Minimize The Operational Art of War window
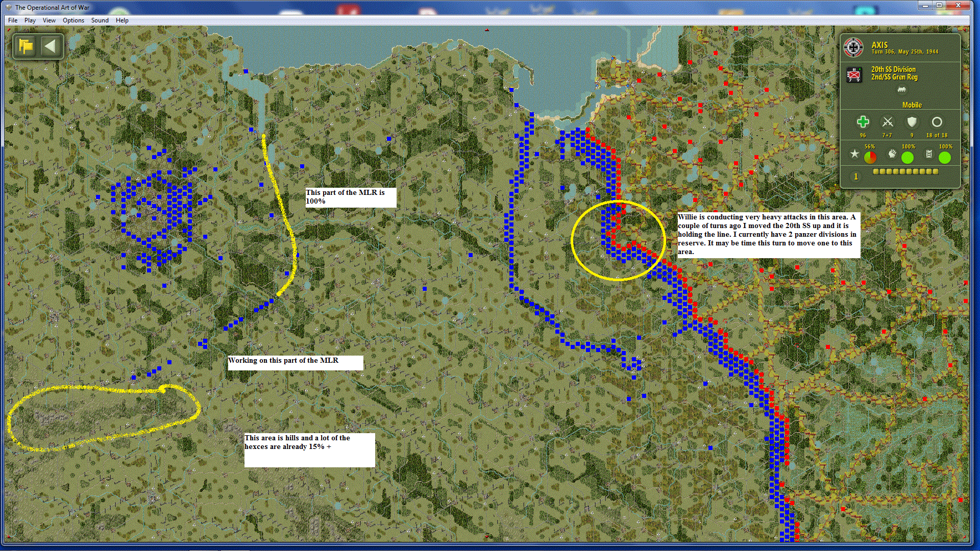 coord(925,6)
